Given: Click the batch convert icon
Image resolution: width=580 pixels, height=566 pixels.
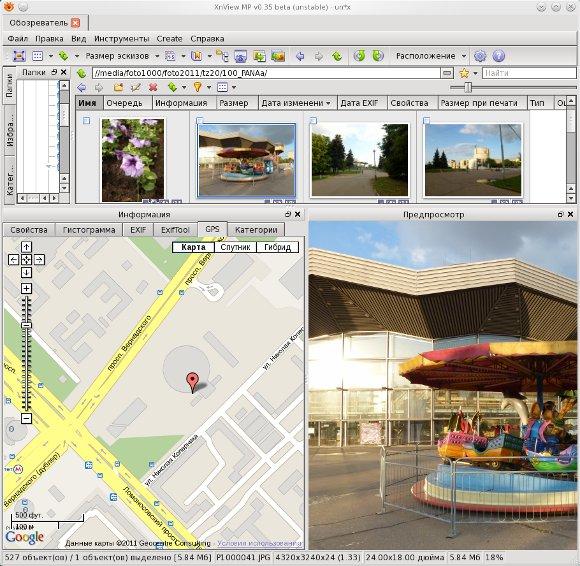Looking at the screenshot, I should (x=259, y=56).
